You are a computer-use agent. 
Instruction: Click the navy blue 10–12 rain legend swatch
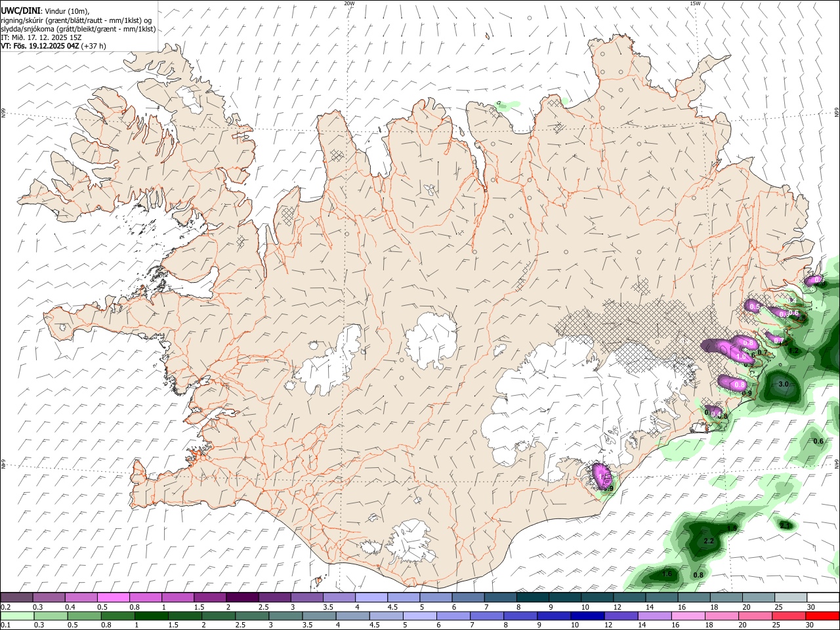587,616
